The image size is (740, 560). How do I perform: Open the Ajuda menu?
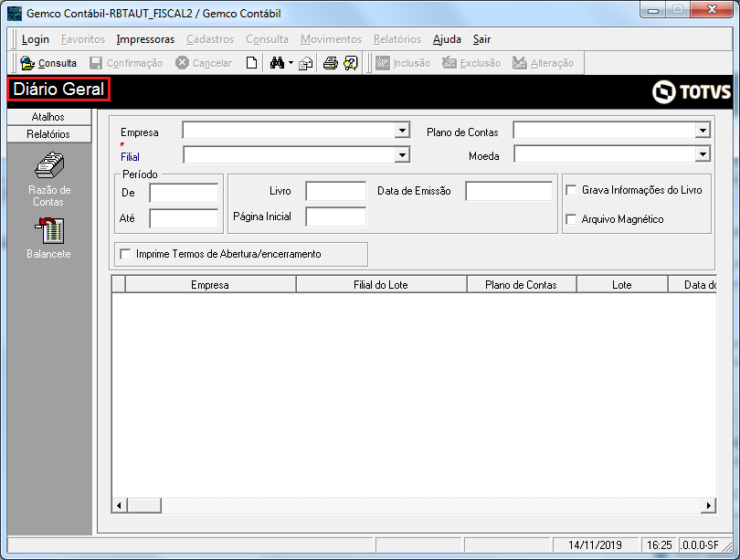click(447, 39)
